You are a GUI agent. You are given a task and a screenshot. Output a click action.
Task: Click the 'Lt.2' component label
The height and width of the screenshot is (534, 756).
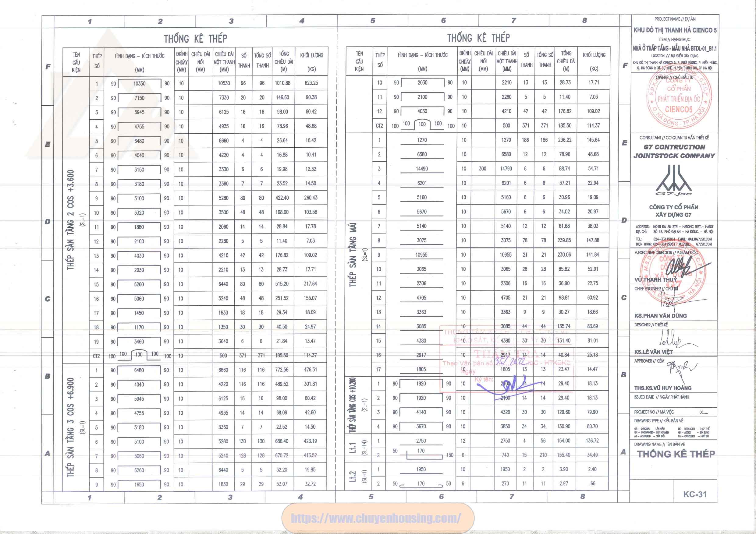click(353, 476)
